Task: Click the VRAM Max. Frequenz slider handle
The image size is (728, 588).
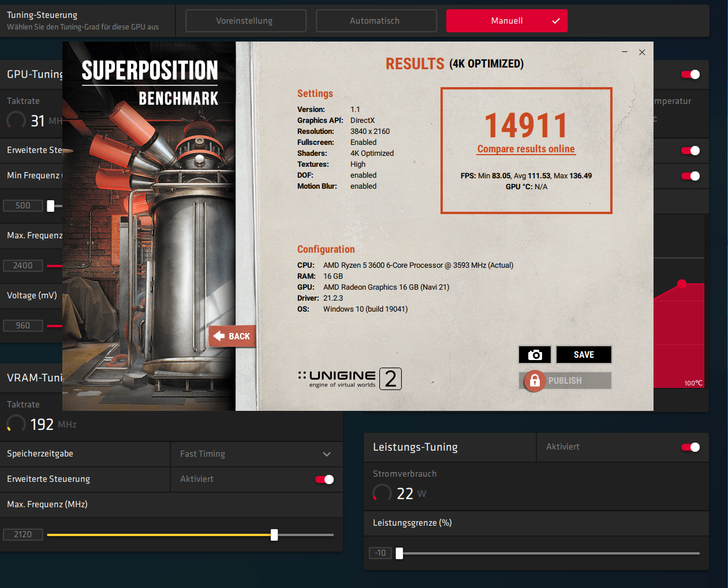Action: 274,535
